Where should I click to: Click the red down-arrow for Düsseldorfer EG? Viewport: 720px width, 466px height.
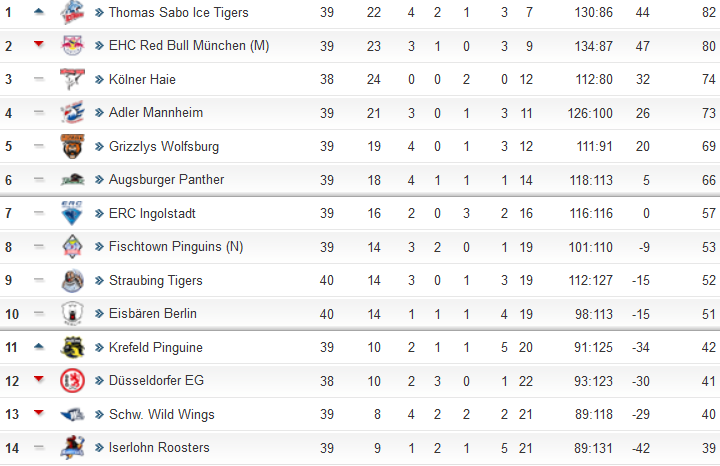tap(39, 379)
